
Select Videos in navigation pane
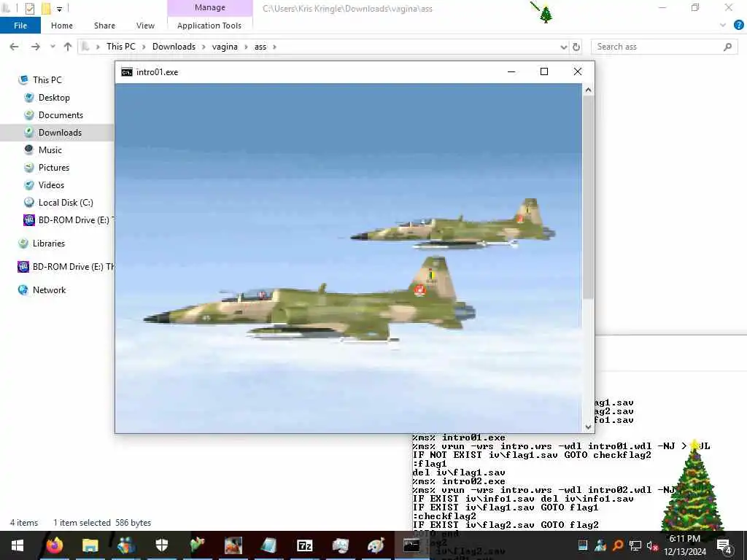pyautogui.click(x=51, y=185)
